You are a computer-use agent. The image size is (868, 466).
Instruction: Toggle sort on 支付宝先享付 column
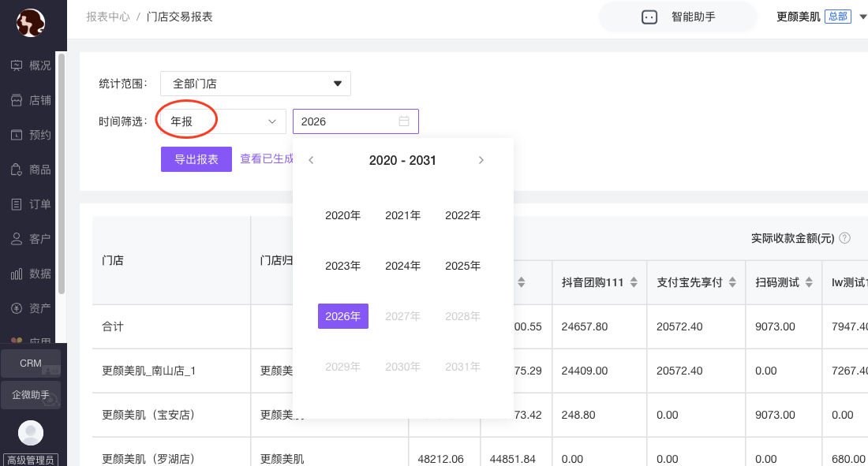tap(732, 282)
